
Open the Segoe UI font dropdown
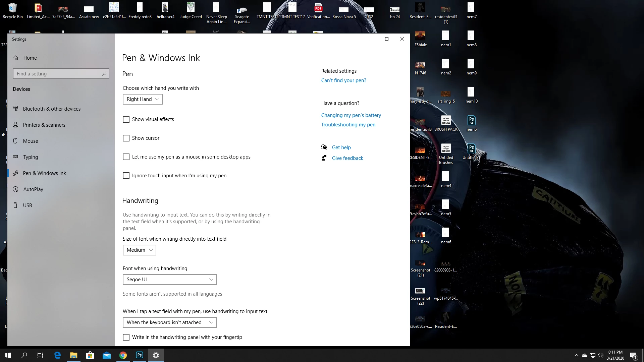[169, 280]
